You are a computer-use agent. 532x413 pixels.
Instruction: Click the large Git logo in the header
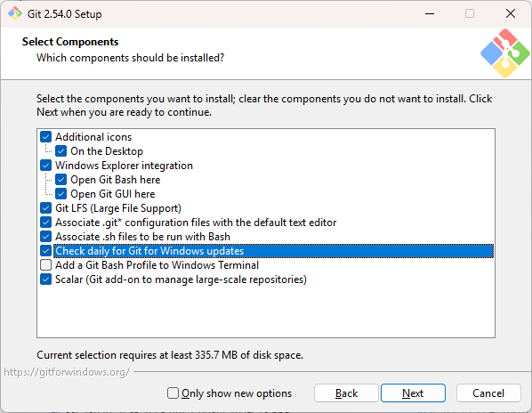505,53
